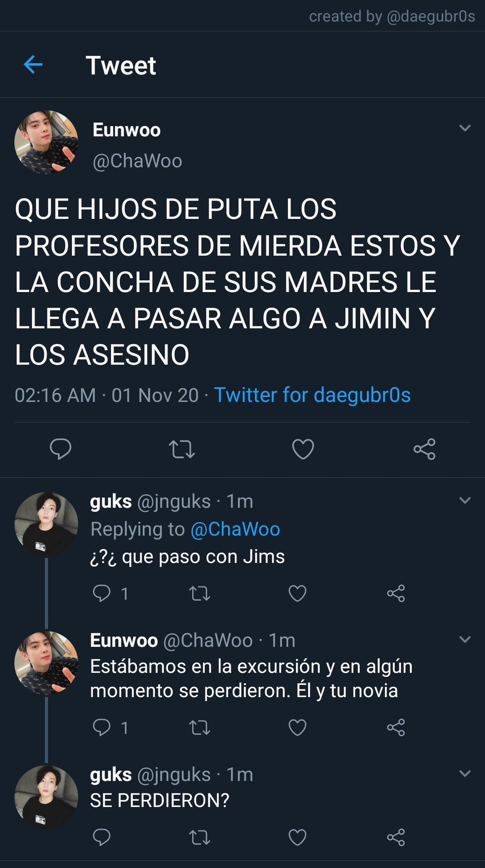
Task: Retweet the "que paso con Jims" reply
Action: click(x=200, y=593)
